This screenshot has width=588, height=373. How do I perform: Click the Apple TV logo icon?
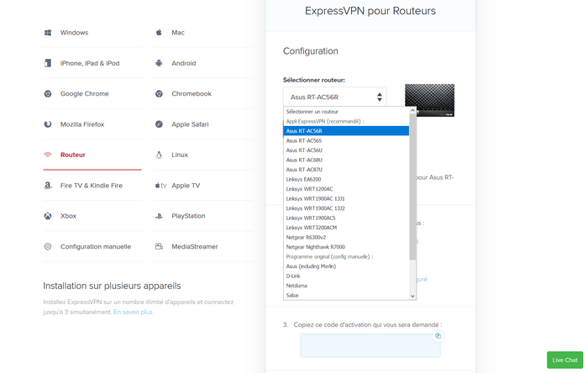click(x=161, y=185)
